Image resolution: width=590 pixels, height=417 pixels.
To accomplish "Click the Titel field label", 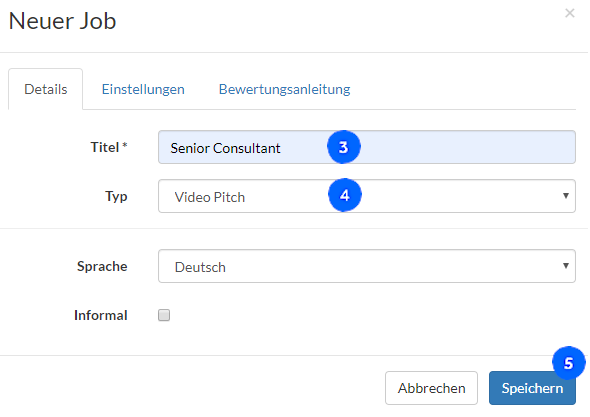I will click(109, 147).
